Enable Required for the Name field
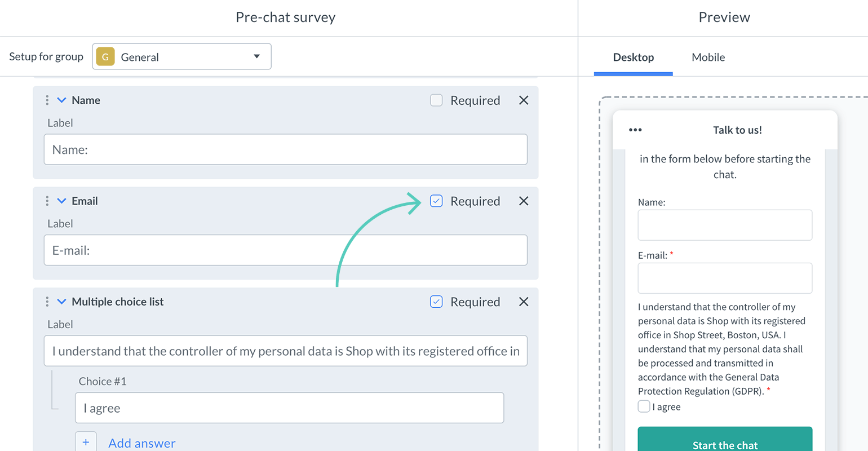The width and height of the screenshot is (868, 451). [x=436, y=100]
